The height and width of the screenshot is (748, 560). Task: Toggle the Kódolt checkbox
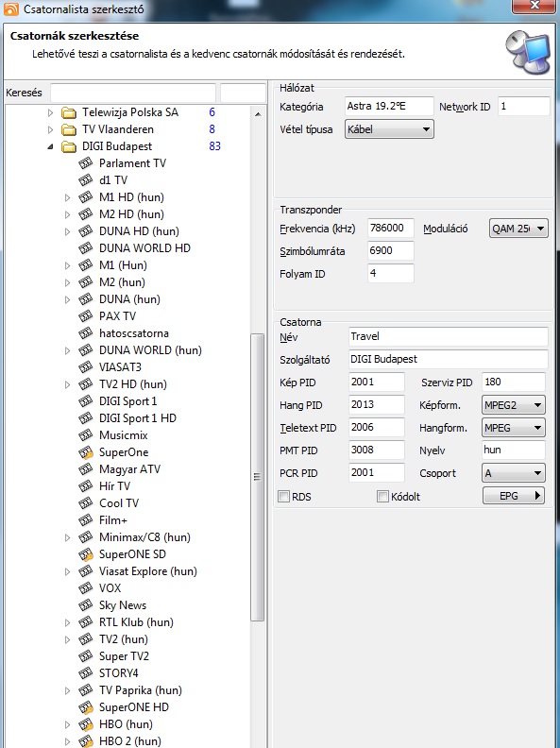click(x=382, y=497)
